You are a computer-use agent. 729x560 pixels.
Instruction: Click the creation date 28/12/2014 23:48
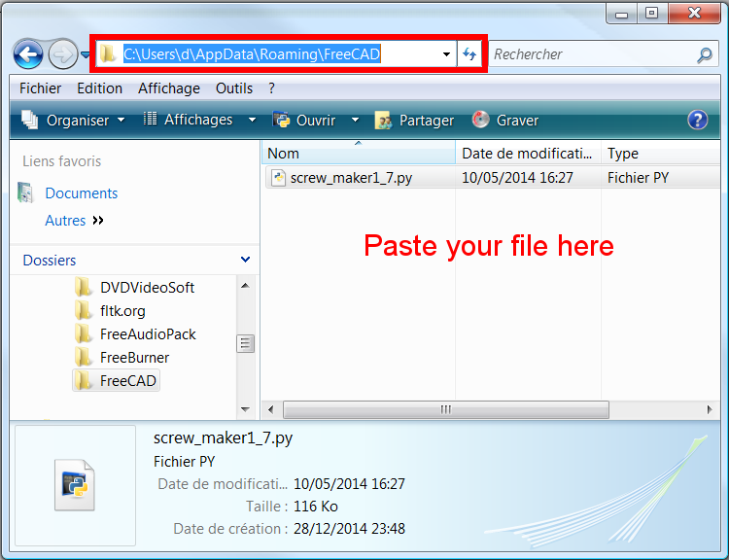349,529
